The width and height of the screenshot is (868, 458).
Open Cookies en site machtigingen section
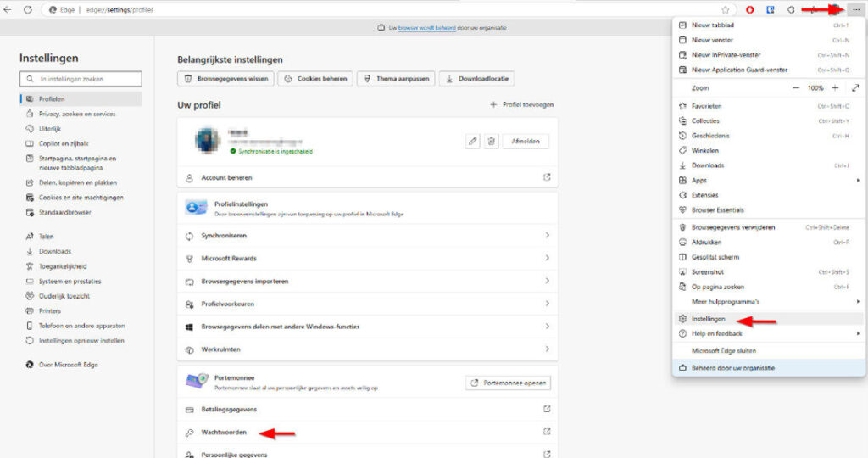point(81,197)
